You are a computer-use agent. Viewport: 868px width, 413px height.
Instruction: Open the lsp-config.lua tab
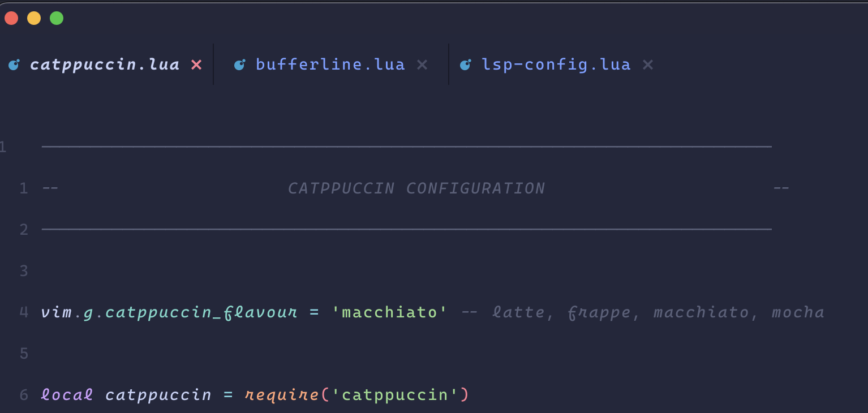coord(556,64)
